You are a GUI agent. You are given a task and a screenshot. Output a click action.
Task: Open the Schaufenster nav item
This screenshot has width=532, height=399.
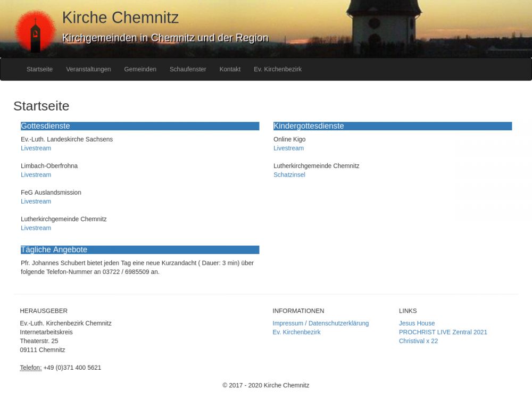coord(188,69)
